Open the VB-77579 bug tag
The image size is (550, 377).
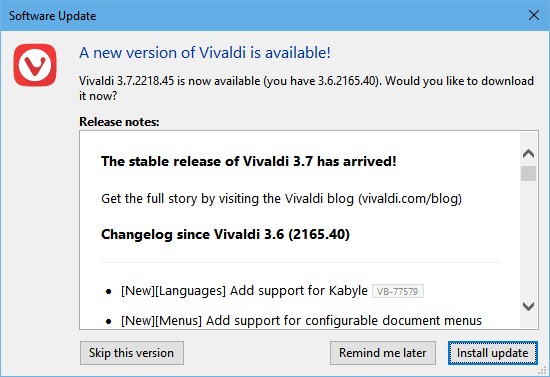[397, 291]
